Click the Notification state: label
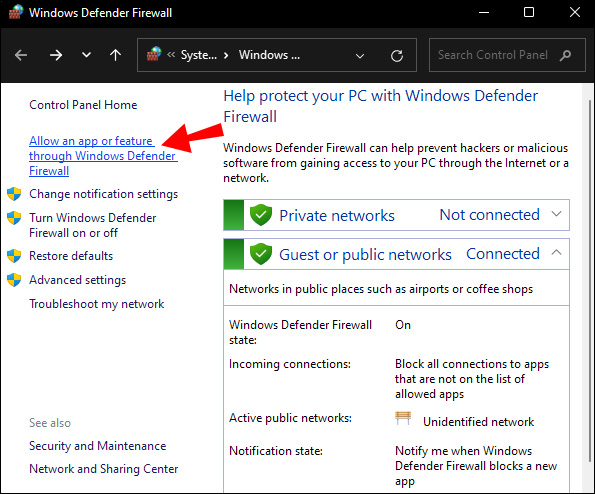Viewport: 595px width, 494px height. pos(276,451)
